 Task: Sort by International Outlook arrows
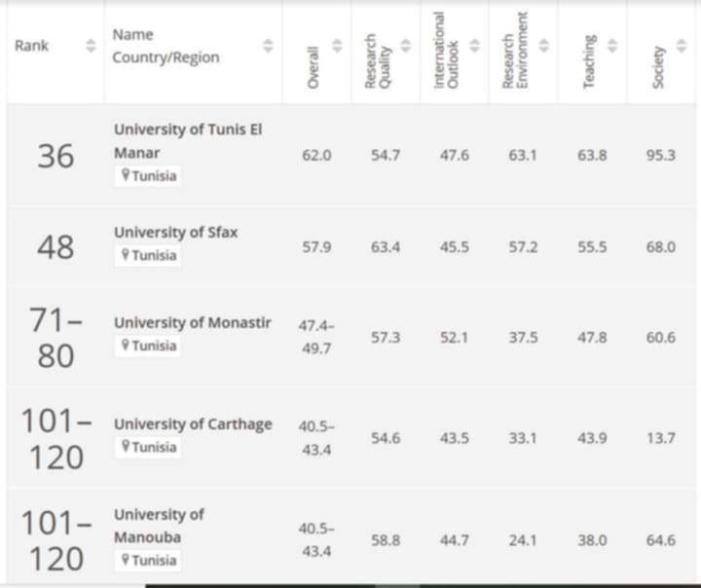point(475,46)
